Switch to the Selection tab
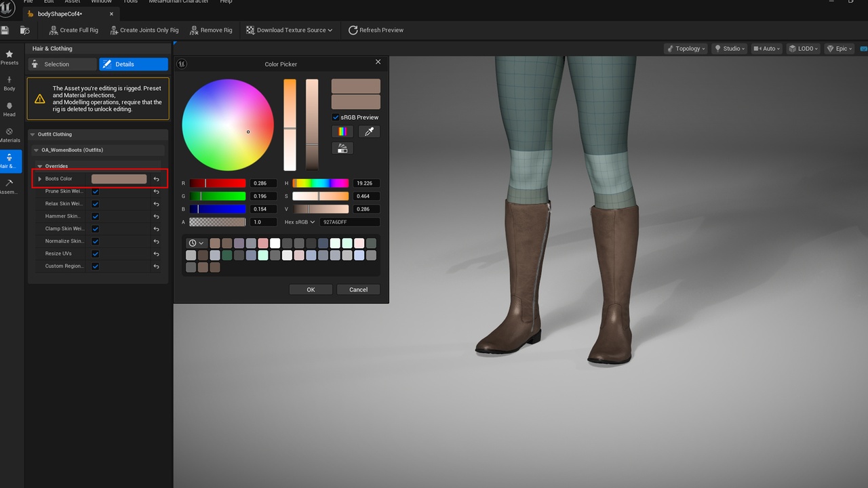The height and width of the screenshot is (488, 868). (62, 64)
